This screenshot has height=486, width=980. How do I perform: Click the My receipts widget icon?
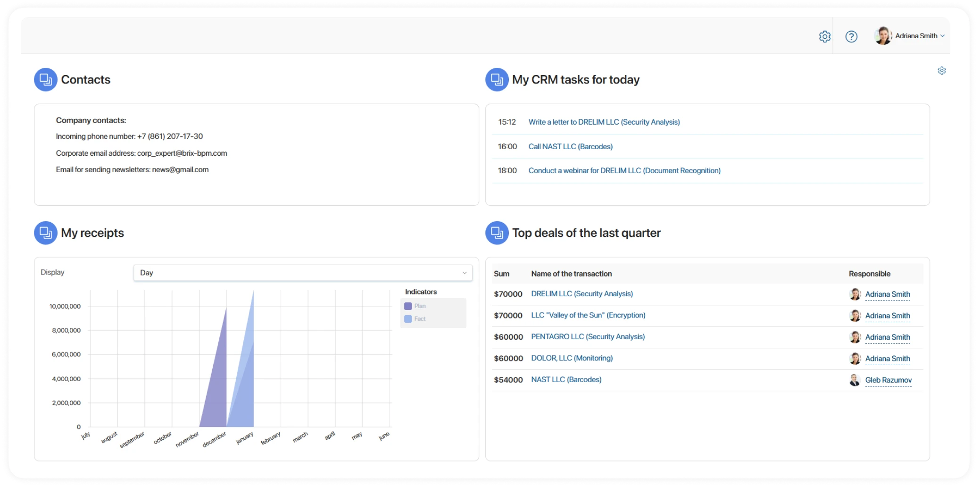46,233
